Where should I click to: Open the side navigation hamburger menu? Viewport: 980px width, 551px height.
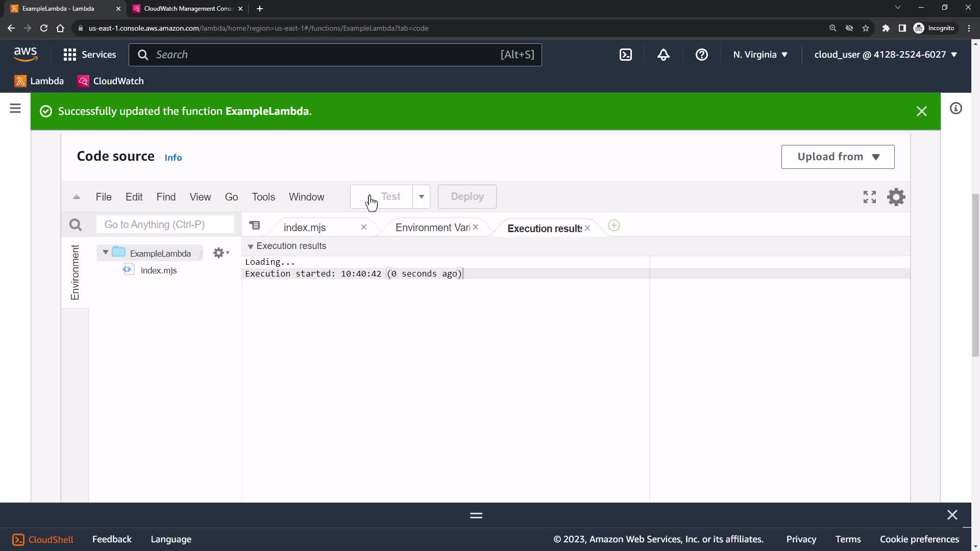pos(15,108)
